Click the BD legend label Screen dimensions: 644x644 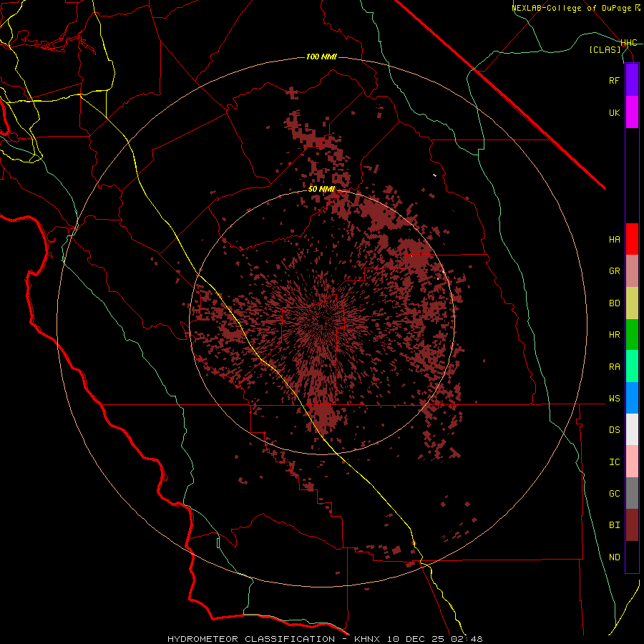click(x=614, y=303)
